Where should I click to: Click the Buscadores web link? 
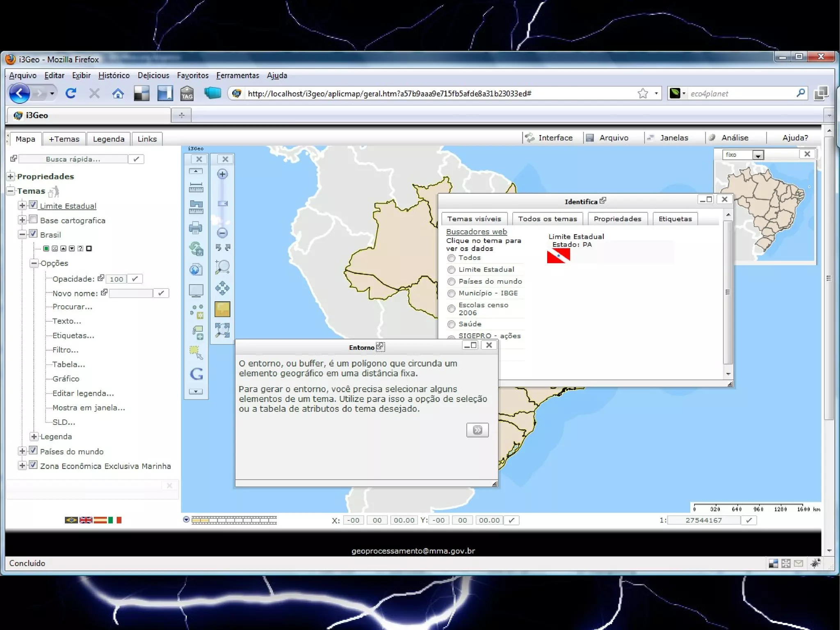[476, 232]
